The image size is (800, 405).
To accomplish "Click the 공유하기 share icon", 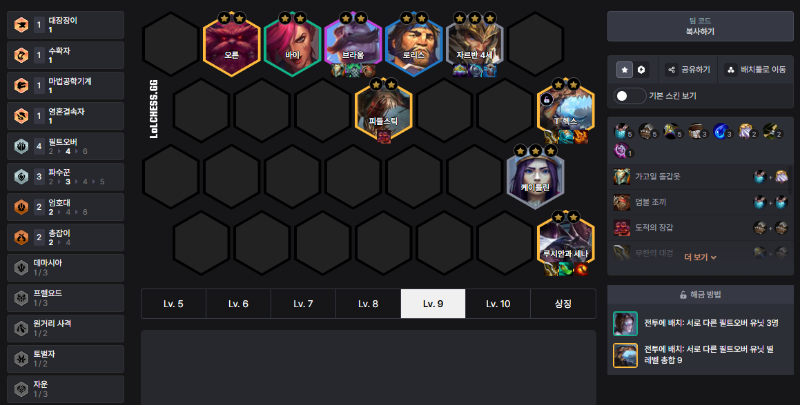I will click(672, 70).
